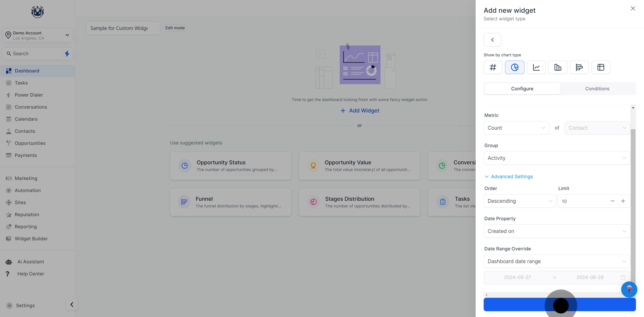This screenshot has height=317, width=644.
Task: Add the Opportunity Value suggested widget
Action: (359, 165)
